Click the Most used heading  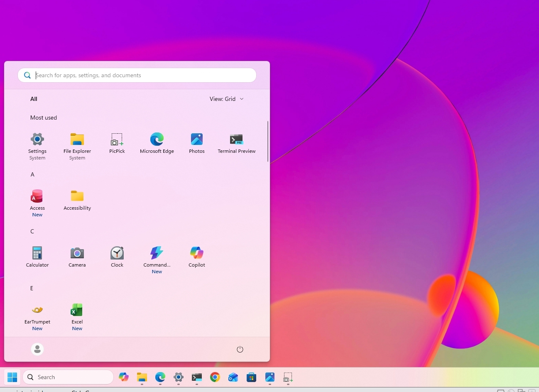[x=44, y=118]
